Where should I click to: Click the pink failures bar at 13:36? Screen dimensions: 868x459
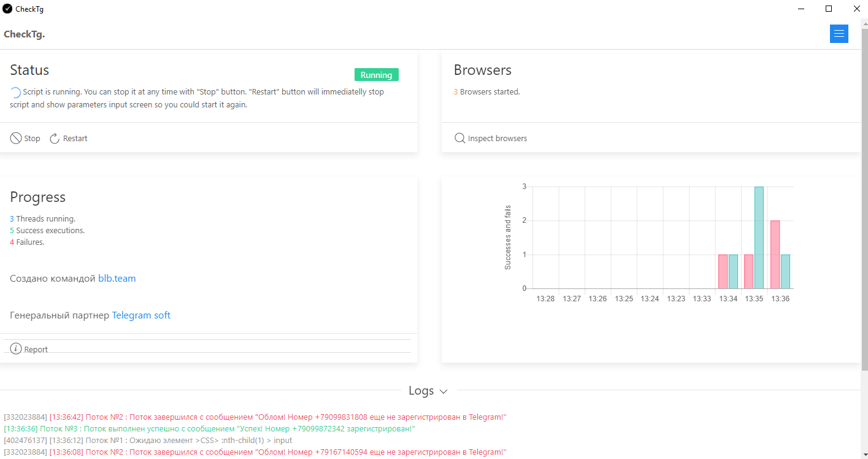click(775, 255)
